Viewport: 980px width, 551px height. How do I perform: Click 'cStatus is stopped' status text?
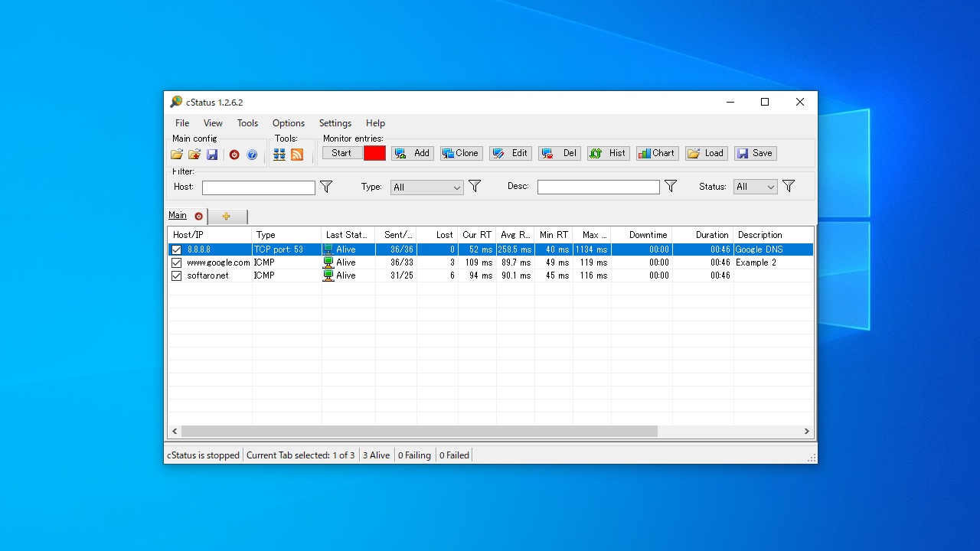pyautogui.click(x=203, y=455)
